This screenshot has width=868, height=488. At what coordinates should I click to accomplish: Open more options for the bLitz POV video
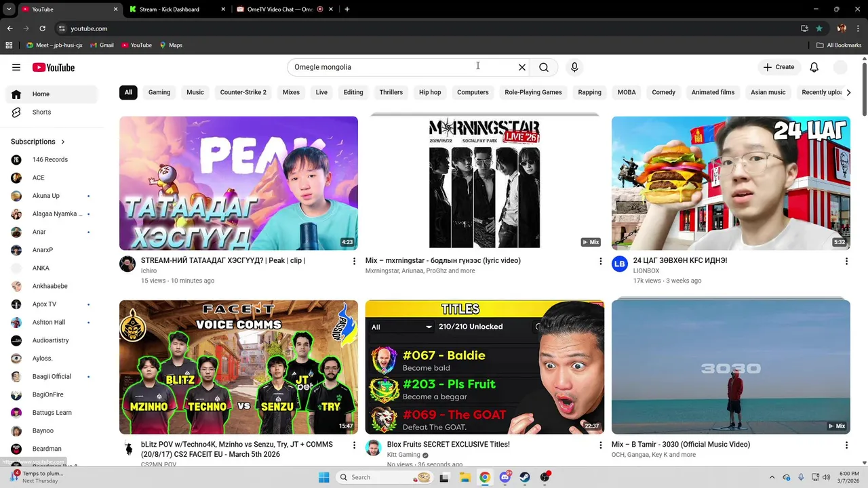(x=354, y=445)
